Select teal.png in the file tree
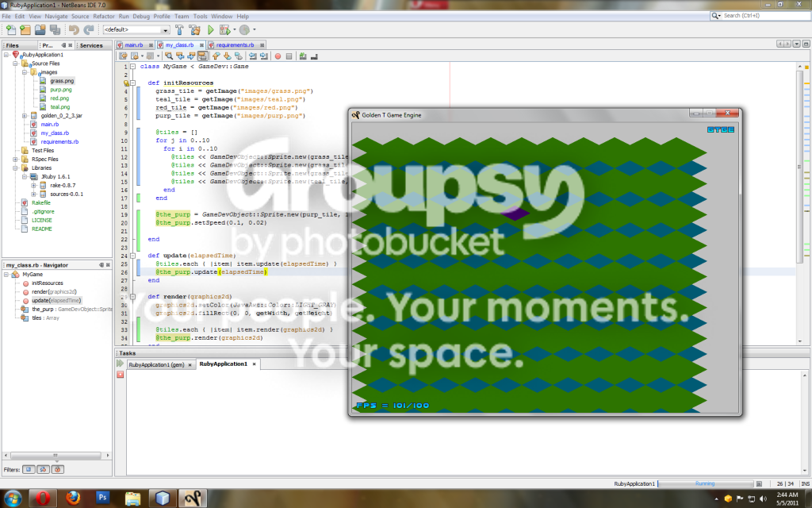The height and width of the screenshot is (508, 812). pyautogui.click(x=59, y=107)
